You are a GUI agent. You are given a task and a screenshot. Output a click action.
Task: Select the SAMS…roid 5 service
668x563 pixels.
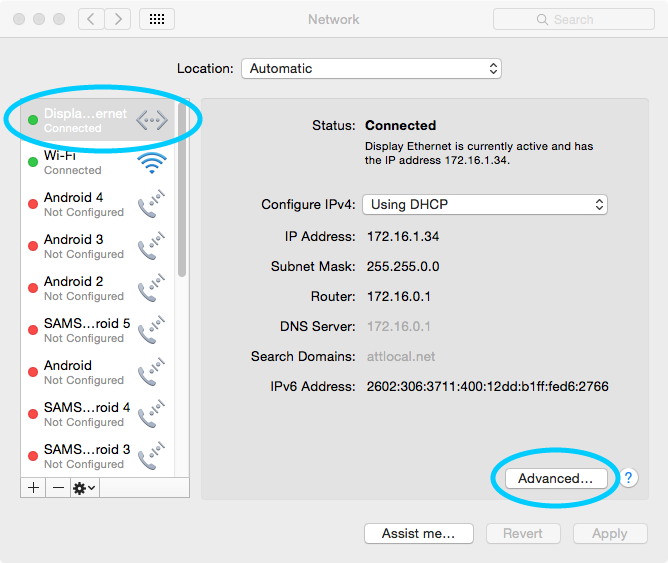(98, 330)
